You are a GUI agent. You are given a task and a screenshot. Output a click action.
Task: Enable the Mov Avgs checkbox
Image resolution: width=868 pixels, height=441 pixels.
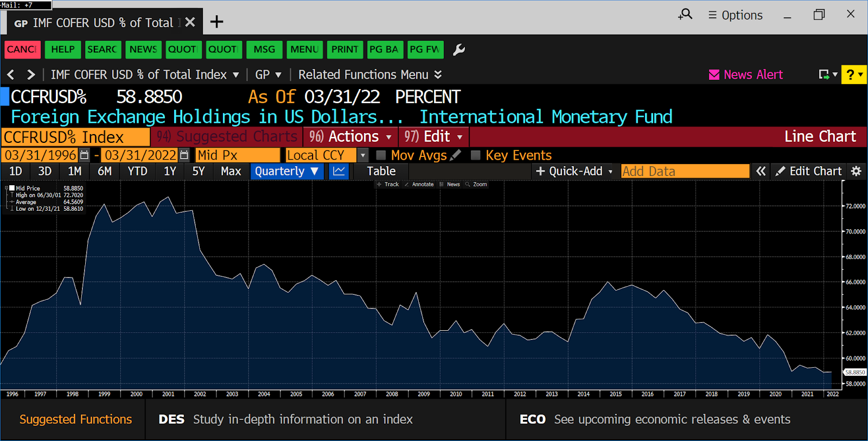tap(381, 155)
